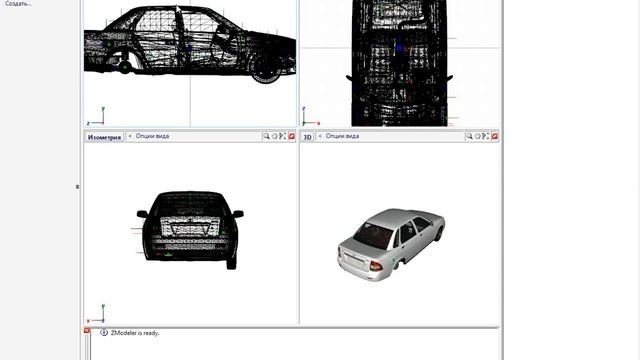Click the red maximize icon in Изометрия viewport

291,136
